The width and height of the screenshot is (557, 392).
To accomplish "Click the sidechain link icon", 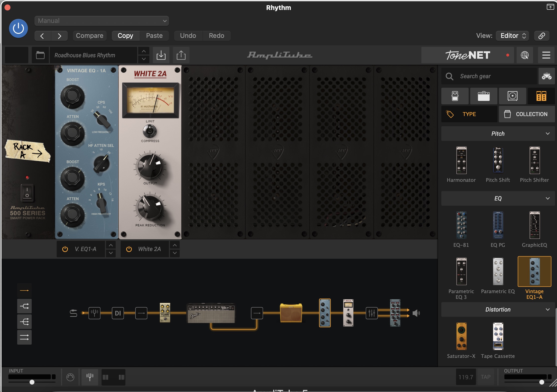I will pos(542,36).
